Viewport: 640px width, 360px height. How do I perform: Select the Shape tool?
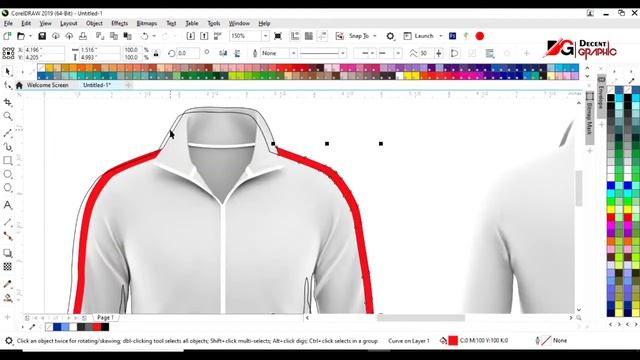[x=7, y=85]
